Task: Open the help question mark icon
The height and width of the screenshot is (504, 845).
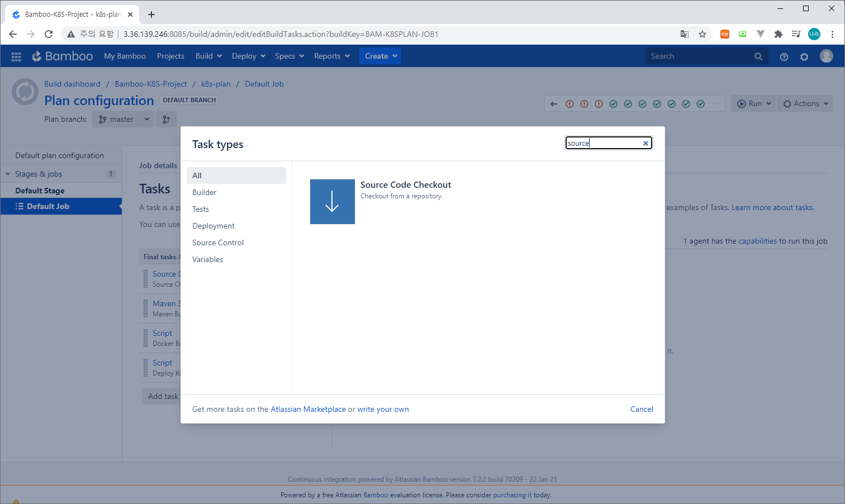Action: point(784,56)
